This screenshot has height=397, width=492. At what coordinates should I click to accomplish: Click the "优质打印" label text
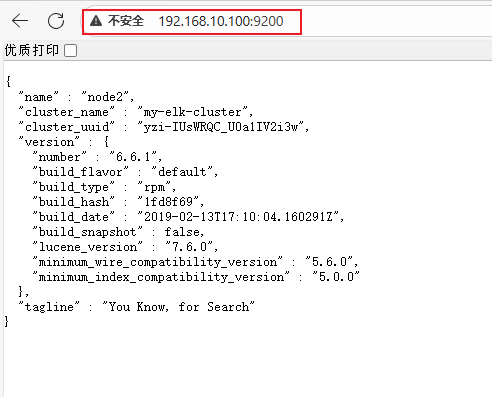coord(32,50)
